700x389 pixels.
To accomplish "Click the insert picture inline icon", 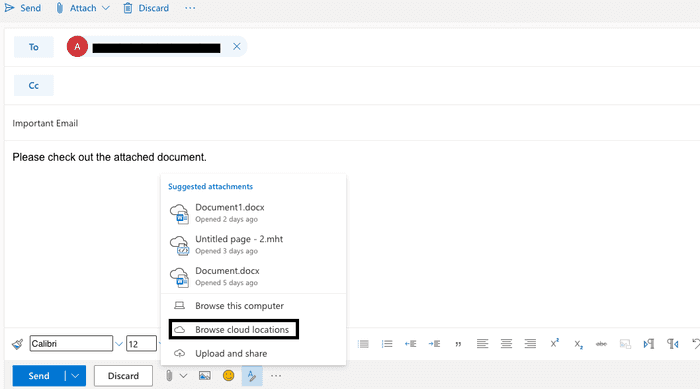I will (x=625, y=344).
